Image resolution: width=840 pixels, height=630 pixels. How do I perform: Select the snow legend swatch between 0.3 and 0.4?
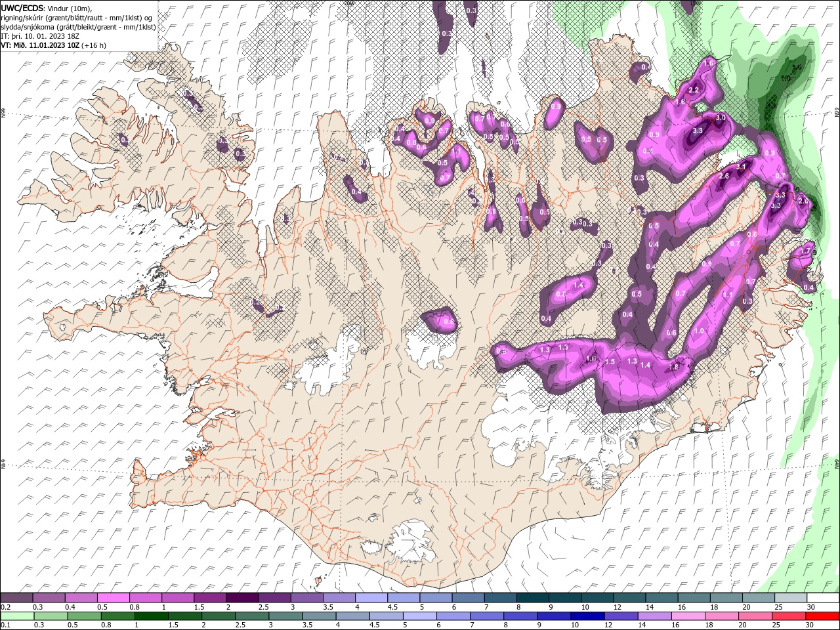(x=49, y=597)
